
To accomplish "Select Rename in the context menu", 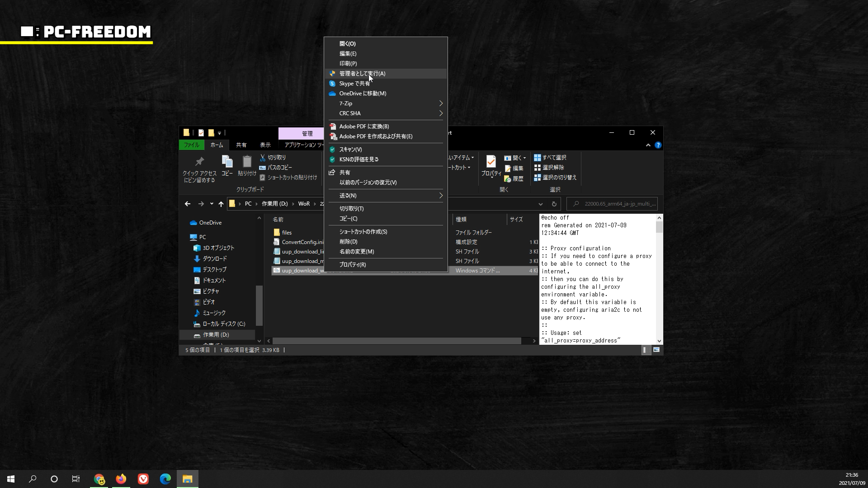I will click(x=356, y=252).
